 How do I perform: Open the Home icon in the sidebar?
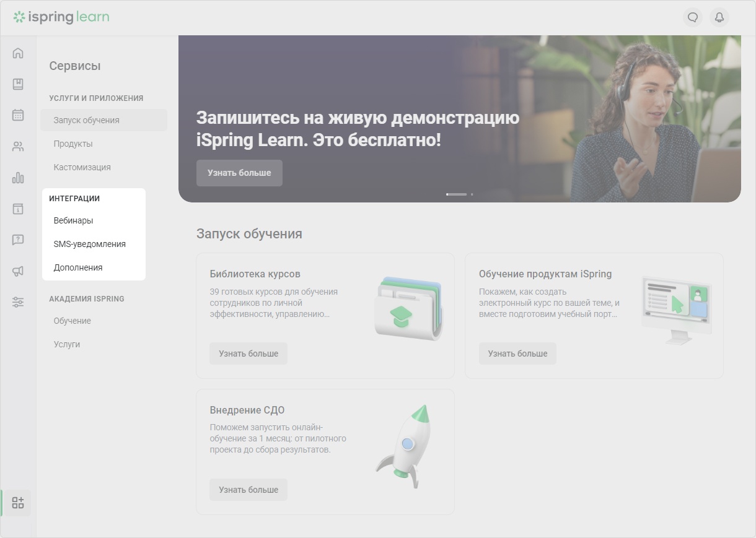(x=18, y=53)
